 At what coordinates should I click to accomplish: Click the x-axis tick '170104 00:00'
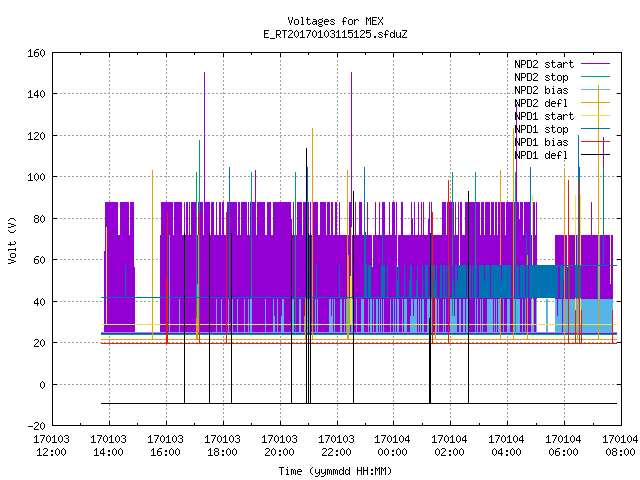[x=392, y=446]
